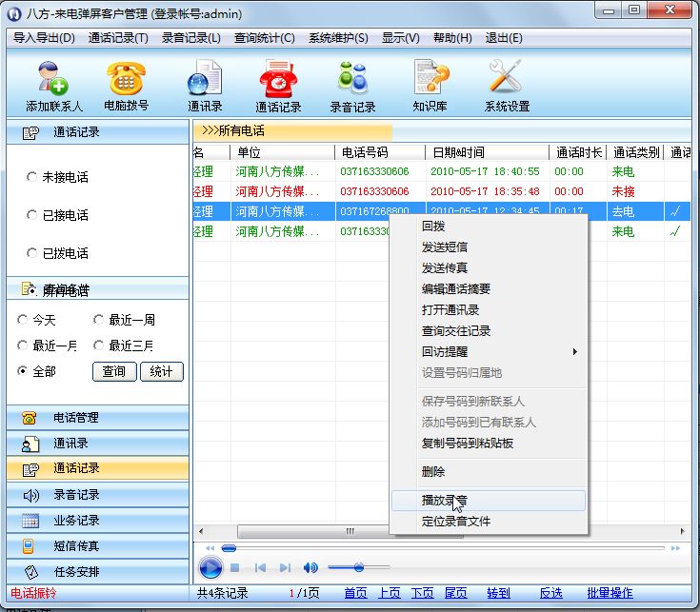
Task: Mute the player speaker icon
Action: [x=310, y=568]
